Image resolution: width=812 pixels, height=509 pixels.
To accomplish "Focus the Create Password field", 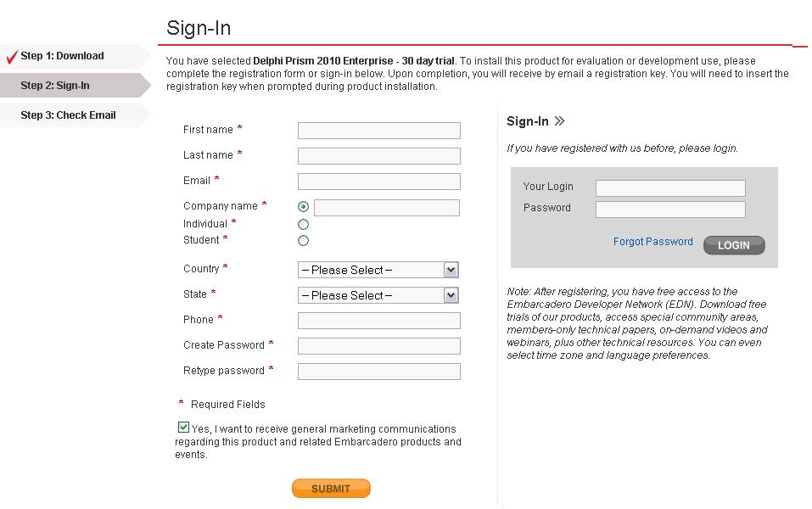I will 379,346.
